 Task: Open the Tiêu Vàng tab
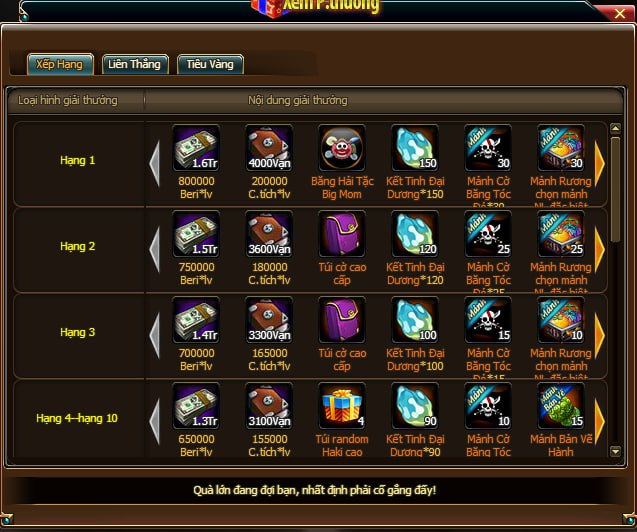tap(210, 64)
